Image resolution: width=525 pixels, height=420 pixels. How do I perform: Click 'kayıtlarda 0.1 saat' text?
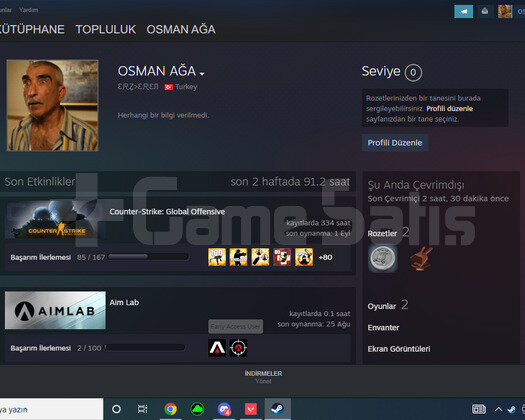[320, 314]
